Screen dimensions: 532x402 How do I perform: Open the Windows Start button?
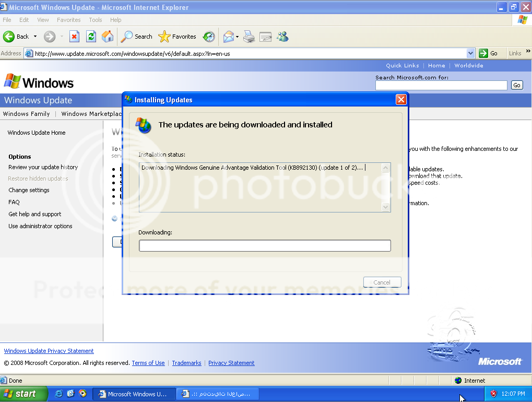pyautogui.click(x=23, y=394)
